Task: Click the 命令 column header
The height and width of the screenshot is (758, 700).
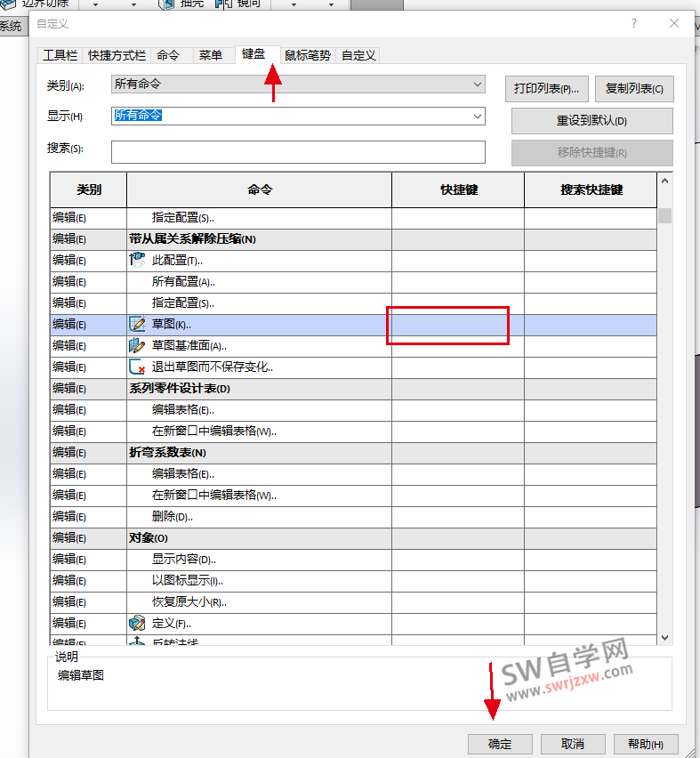Action: (260, 189)
